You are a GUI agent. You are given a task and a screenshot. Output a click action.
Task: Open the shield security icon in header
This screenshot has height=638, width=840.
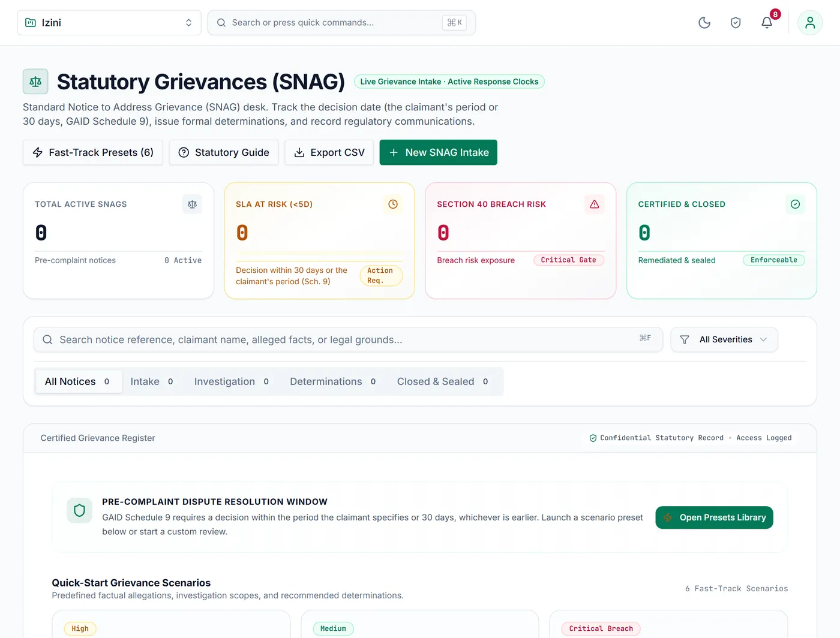(736, 23)
